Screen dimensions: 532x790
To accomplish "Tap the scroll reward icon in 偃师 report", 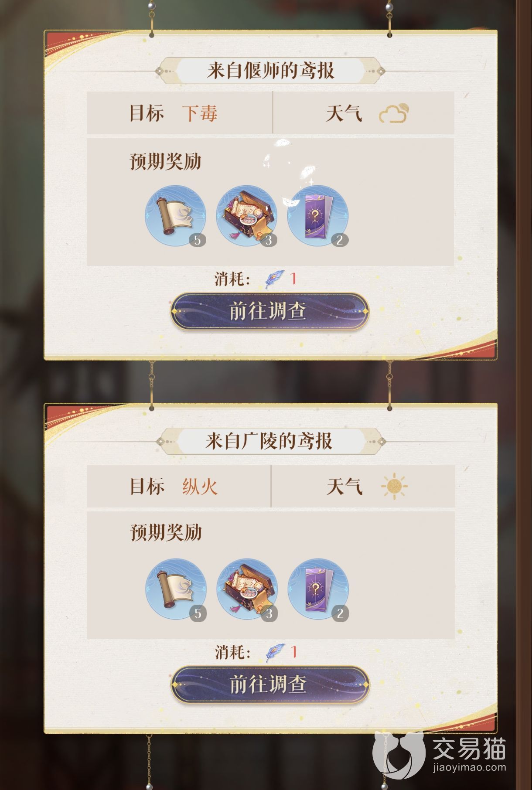I will tap(176, 216).
